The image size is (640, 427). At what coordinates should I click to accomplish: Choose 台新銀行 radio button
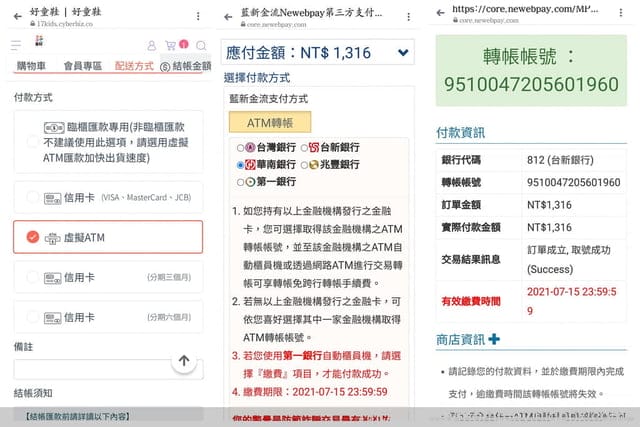(x=304, y=148)
